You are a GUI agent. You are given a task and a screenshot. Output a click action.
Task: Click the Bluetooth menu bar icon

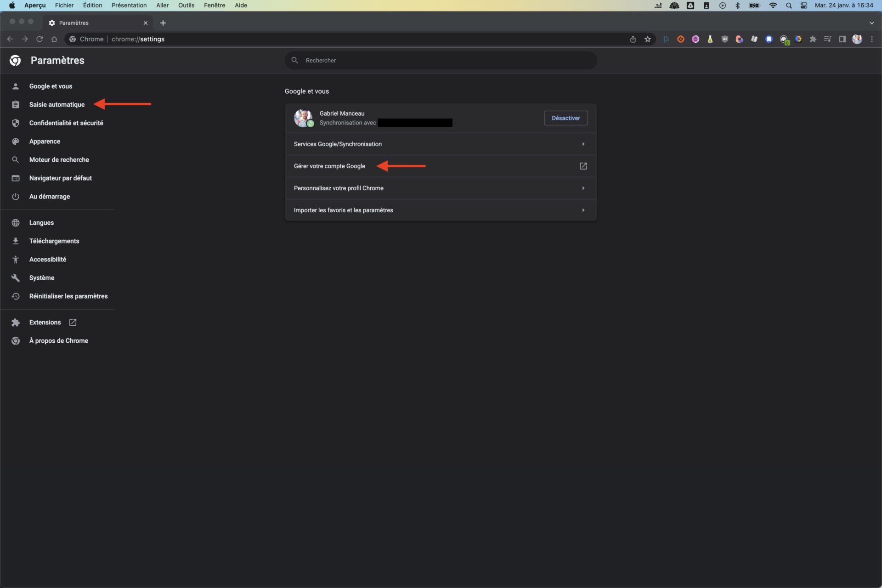pyautogui.click(x=737, y=6)
